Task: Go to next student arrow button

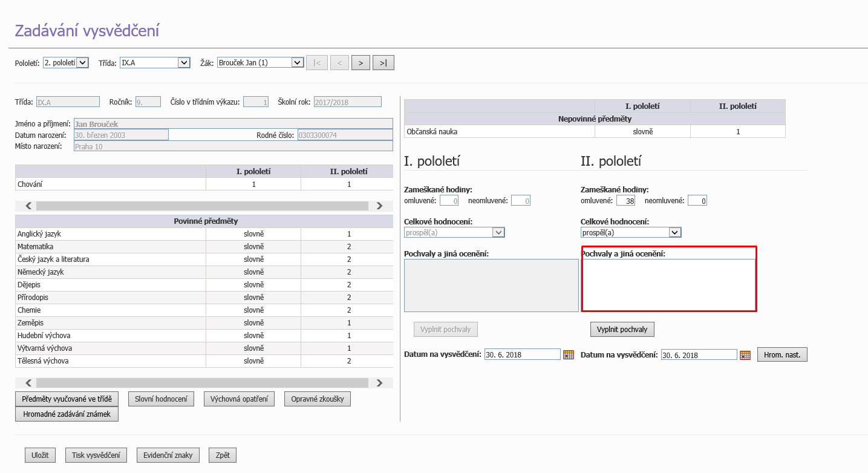Action: click(x=361, y=62)
